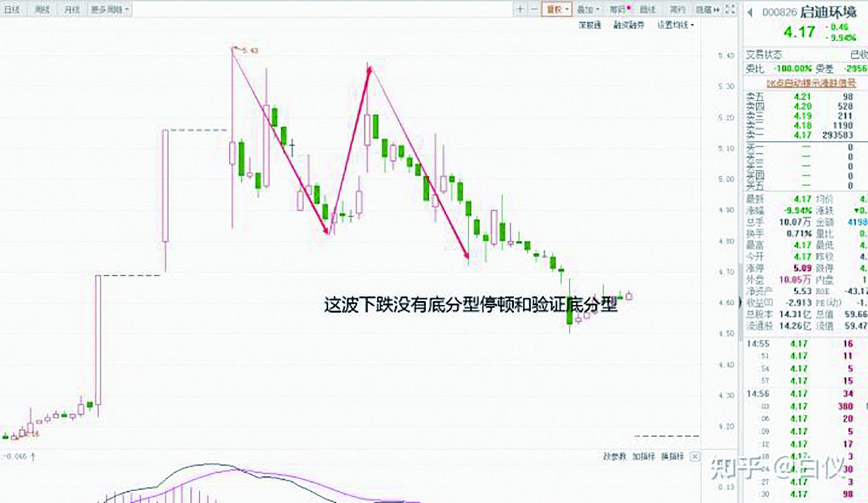Close the MACD indicator panel
Viewport: 868px width, 503px height.
(694, 457)
